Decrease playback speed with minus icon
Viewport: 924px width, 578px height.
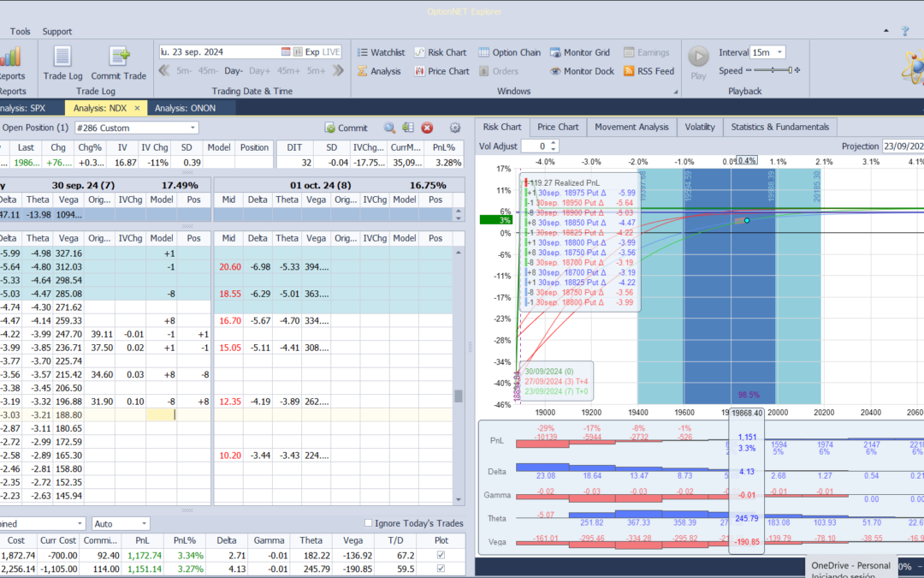(x=749, y=70)
